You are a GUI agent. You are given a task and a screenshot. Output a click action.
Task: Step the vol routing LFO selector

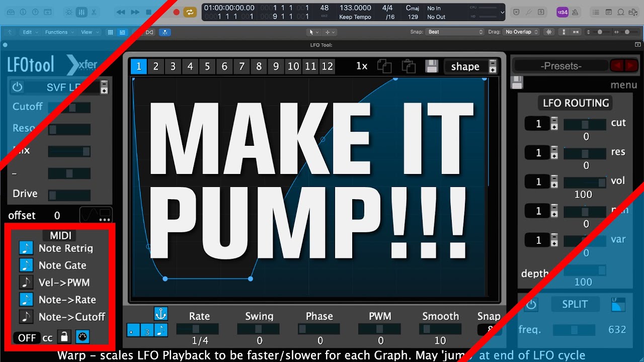click(554, 182)
